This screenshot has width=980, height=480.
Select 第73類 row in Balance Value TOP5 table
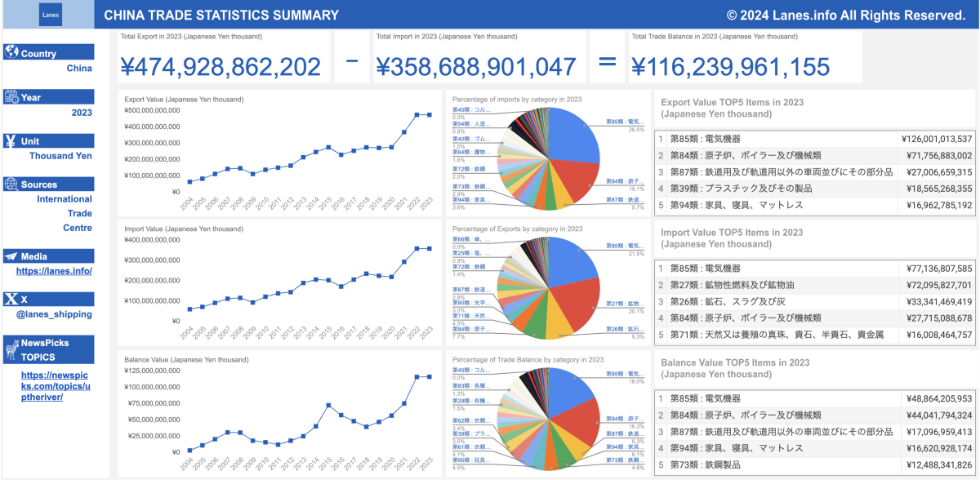click(x=815, y=464)
